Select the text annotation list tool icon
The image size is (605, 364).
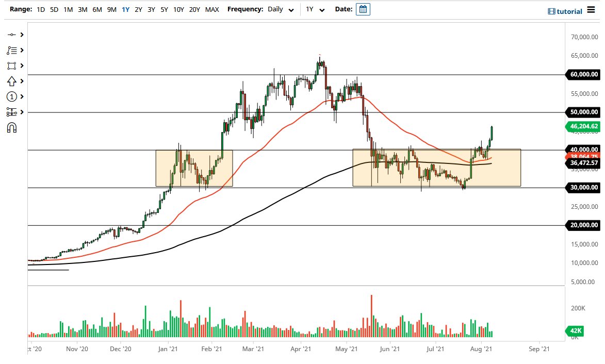coord(11,50)
